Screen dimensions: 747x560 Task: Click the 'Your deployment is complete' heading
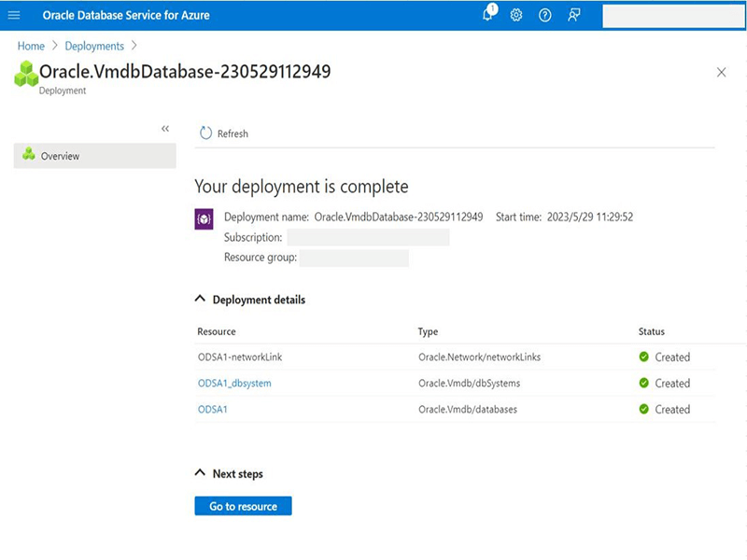pyautogui.click(x=301, y=187)
